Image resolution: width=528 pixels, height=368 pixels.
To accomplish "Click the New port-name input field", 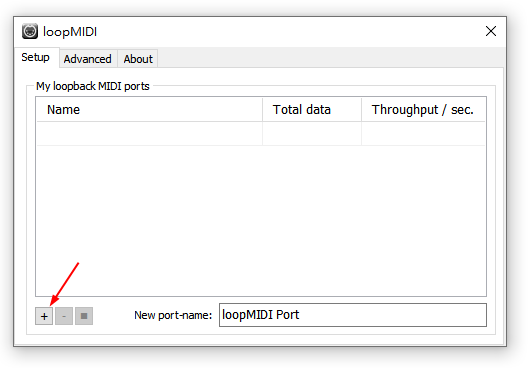I will pyautogui.click(x=353, y=315).
